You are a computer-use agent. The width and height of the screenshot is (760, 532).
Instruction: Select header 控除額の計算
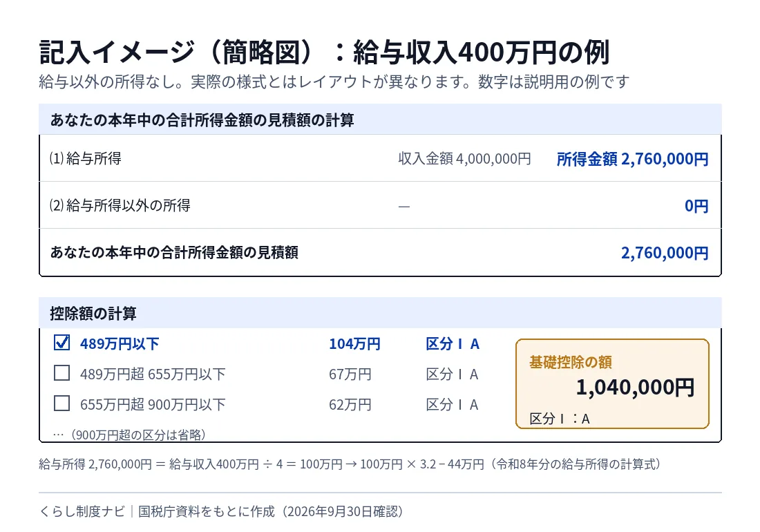click(93, 314)
